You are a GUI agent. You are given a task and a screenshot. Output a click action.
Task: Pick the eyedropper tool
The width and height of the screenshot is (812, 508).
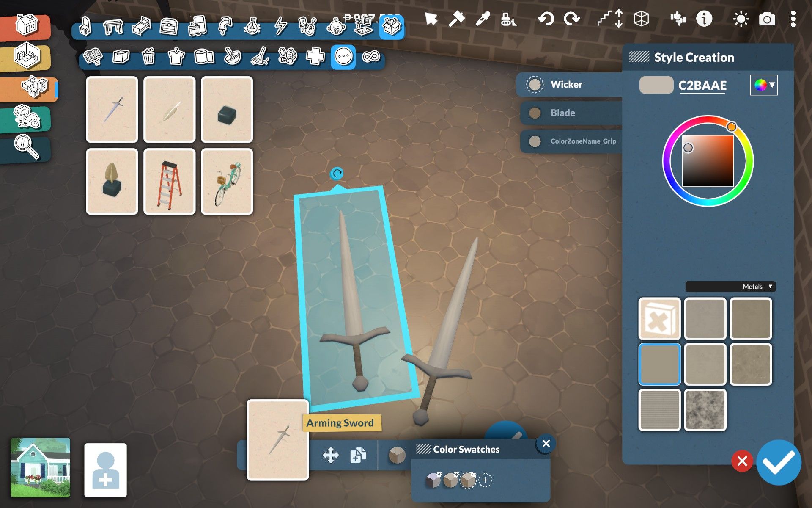pyautogui.click(x=483, y=19)
